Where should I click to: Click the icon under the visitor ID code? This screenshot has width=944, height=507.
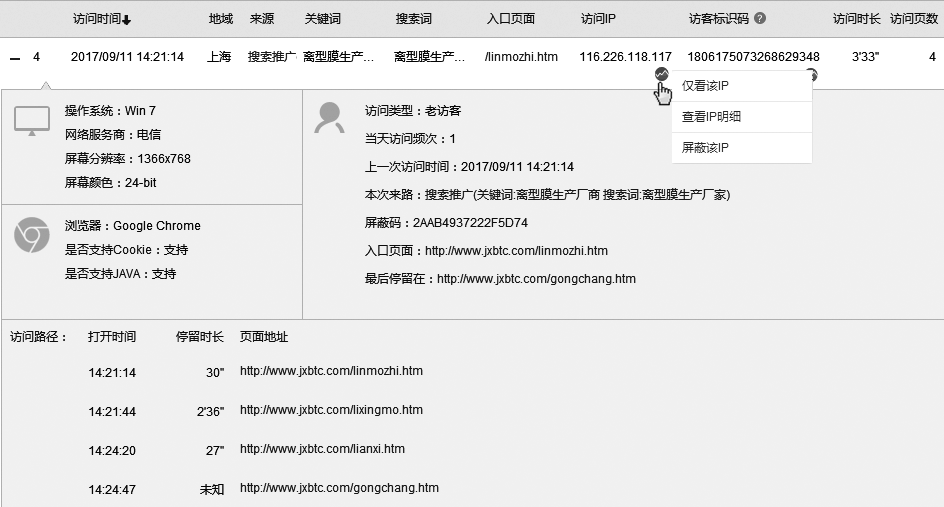(812, 75)
